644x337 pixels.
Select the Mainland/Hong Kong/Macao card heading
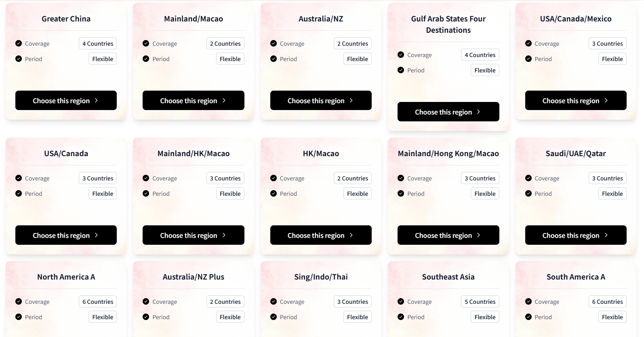click(448, 153)
